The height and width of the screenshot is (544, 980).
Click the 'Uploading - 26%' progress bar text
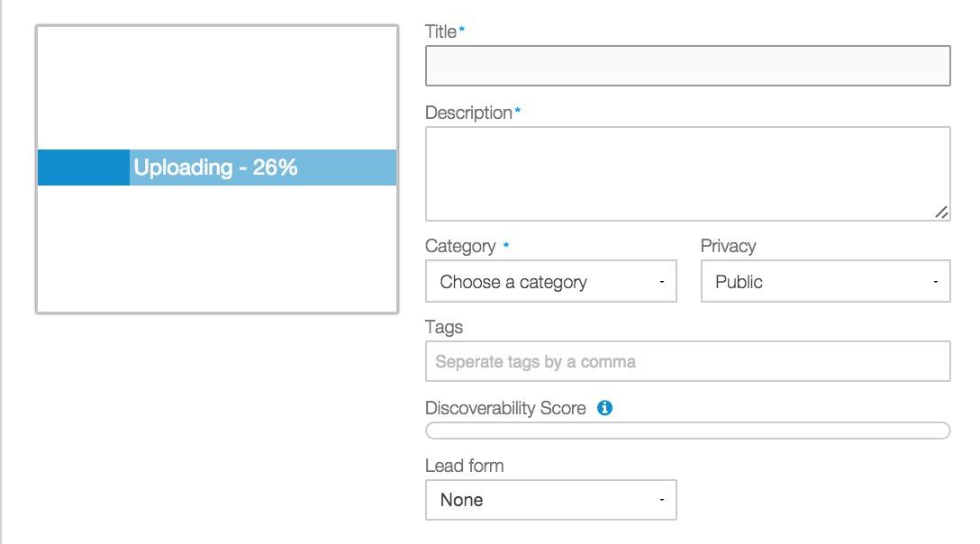(x=215, y=168)
